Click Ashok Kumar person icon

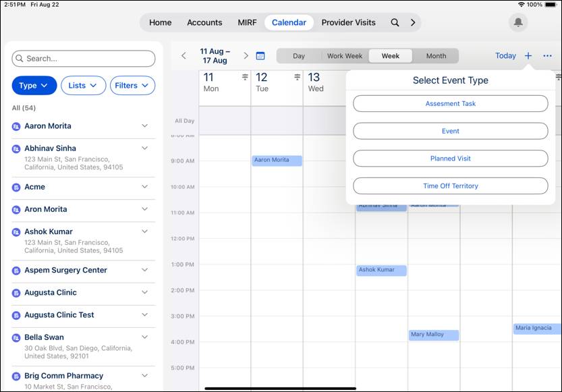(x=16, y=232)
